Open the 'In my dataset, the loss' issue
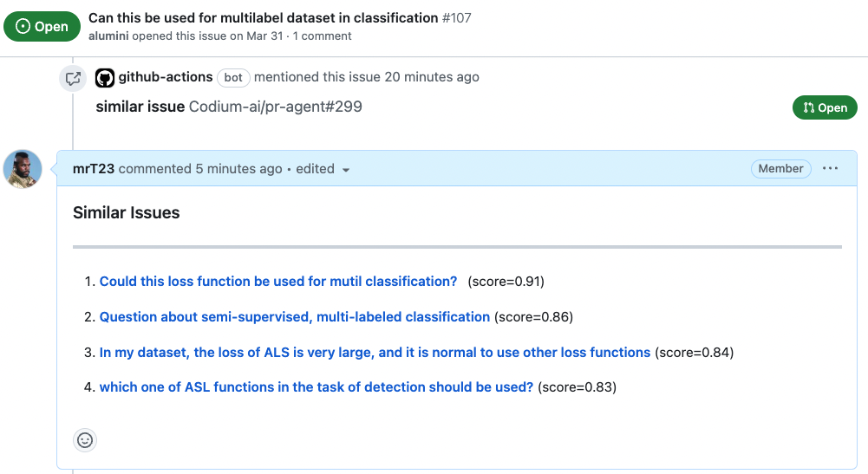868x474 pixels. tap(375, 353)
